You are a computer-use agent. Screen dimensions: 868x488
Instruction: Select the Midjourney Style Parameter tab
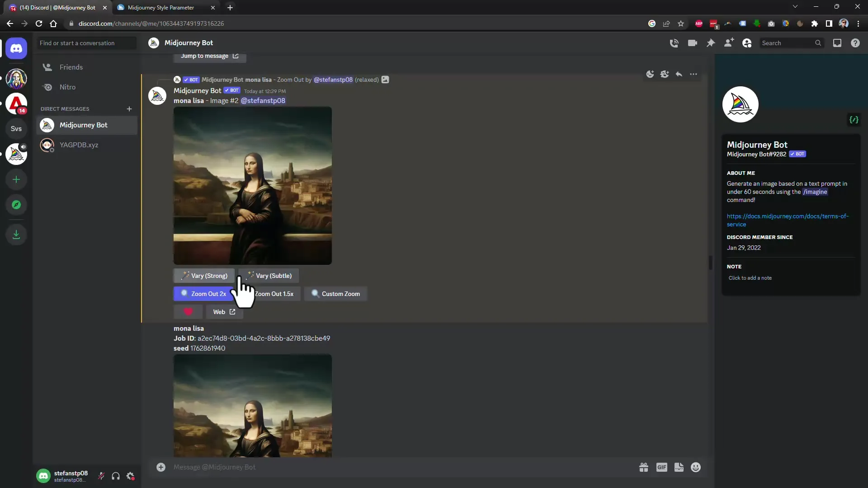pos(160,7)
